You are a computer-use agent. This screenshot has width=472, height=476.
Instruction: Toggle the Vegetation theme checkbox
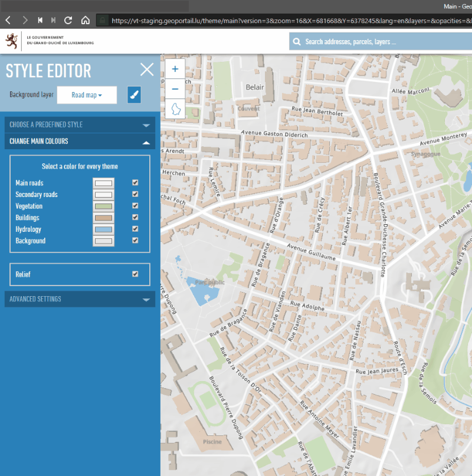135,206
